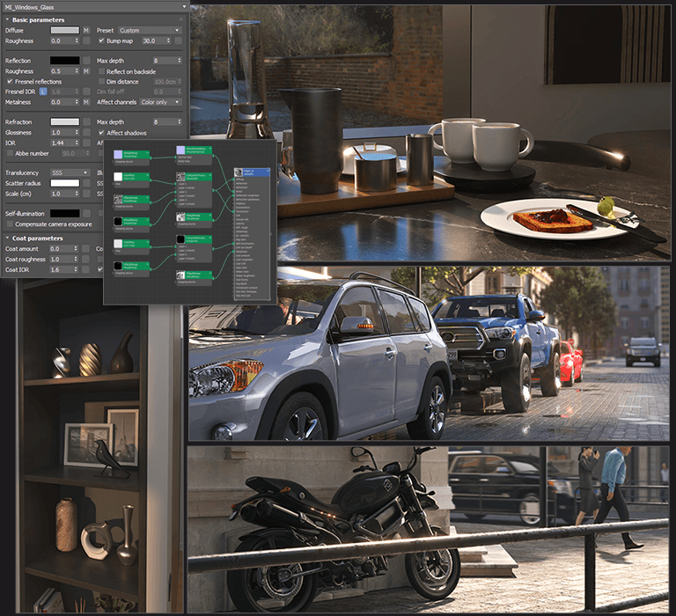
Task: Click the Metalness map 'M' button
Action: point(86,102)
